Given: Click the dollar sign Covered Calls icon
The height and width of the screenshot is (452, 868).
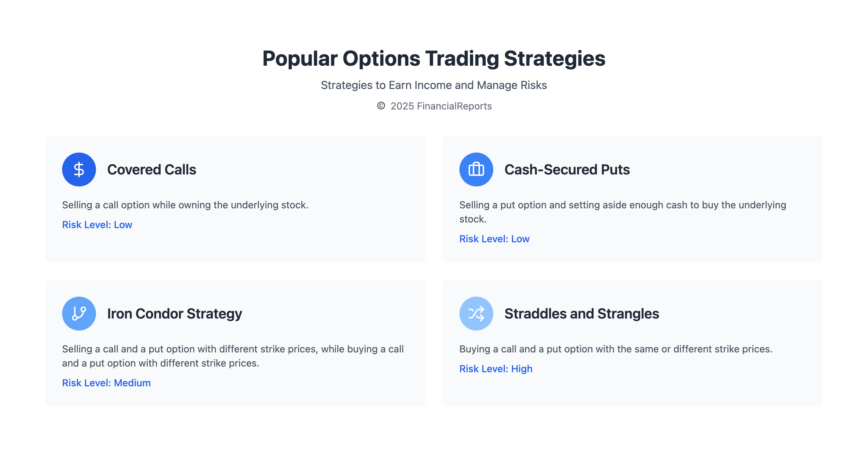Looking at the screenshot, I should point(79,169).
